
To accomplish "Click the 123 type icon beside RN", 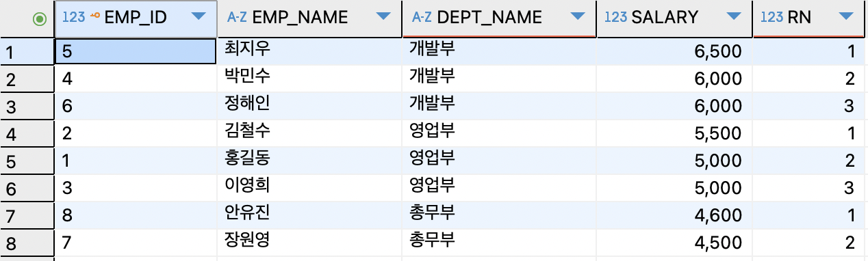I will pyautogui.click(x=771, y=18).
